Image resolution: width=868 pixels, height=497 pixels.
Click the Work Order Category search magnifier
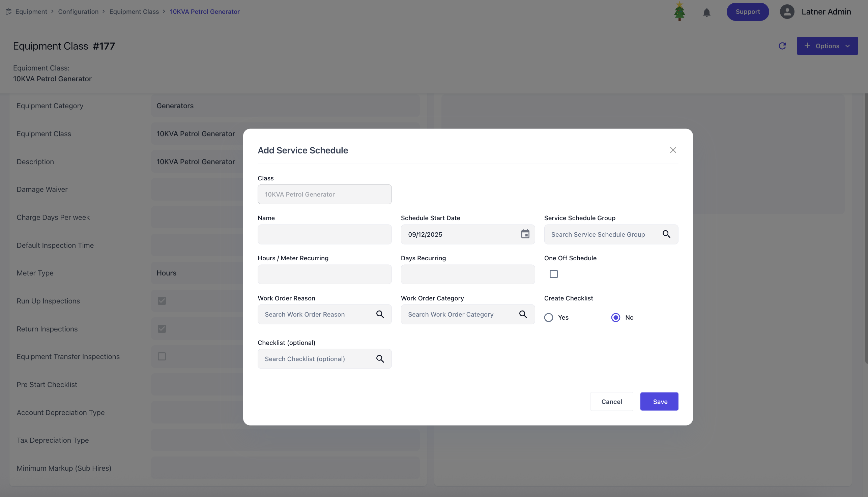523,314
